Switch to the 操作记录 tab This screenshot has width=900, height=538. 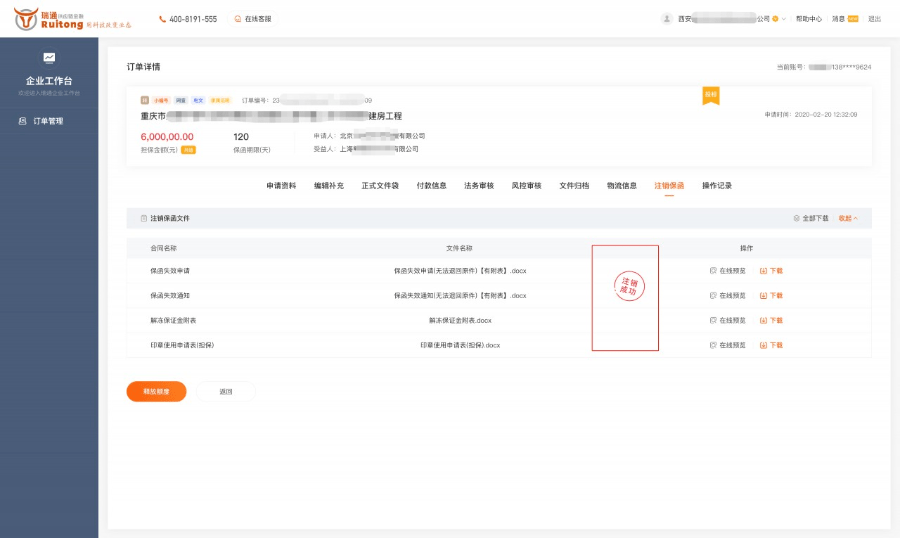coord(717,185)
